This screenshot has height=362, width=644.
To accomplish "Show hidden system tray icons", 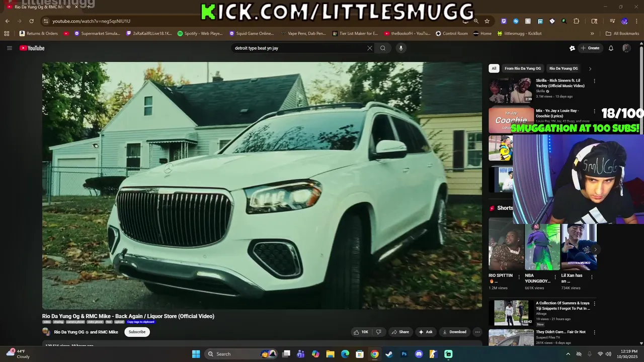I will (x=568, y=354).
